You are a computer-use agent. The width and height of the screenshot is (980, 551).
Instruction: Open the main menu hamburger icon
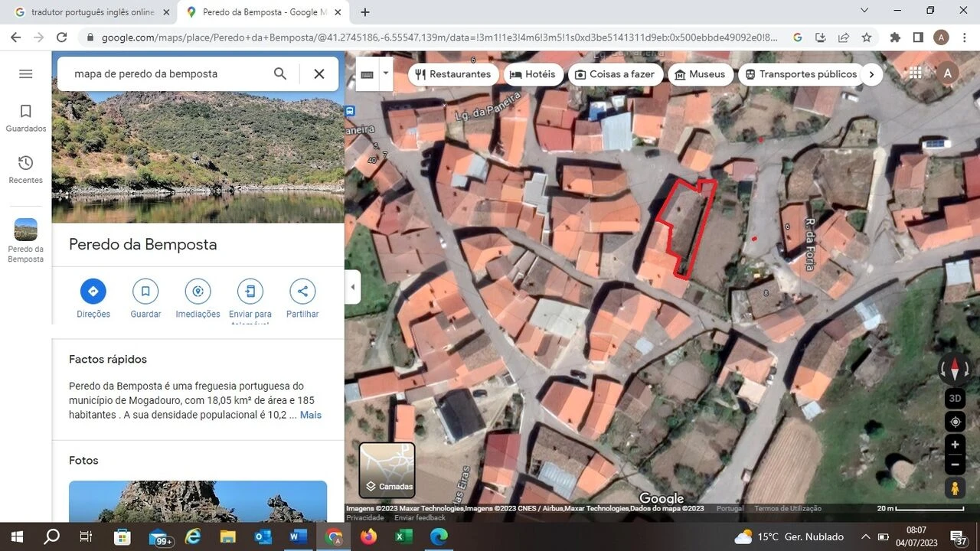[x=25, y=73]
